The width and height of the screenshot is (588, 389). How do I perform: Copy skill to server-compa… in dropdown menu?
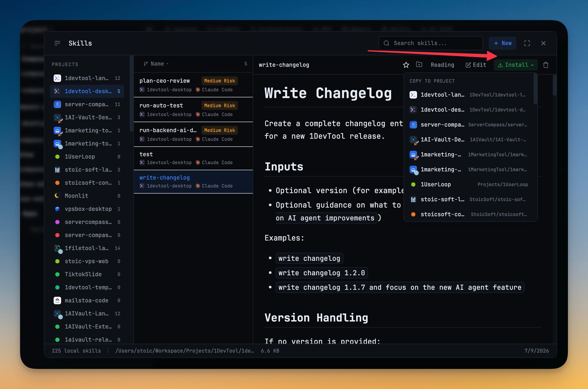click(x=469, y=124)
